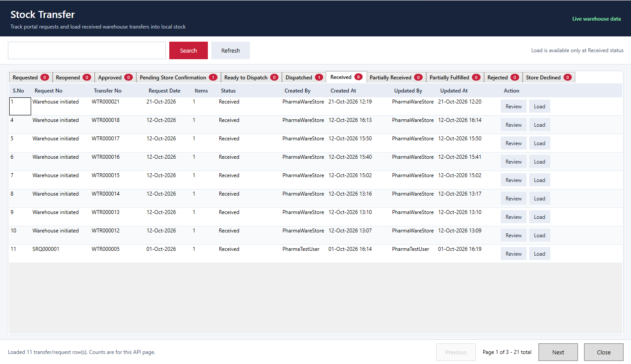
Task: Review transfer WTR000016
Action: tap(513, 162)
